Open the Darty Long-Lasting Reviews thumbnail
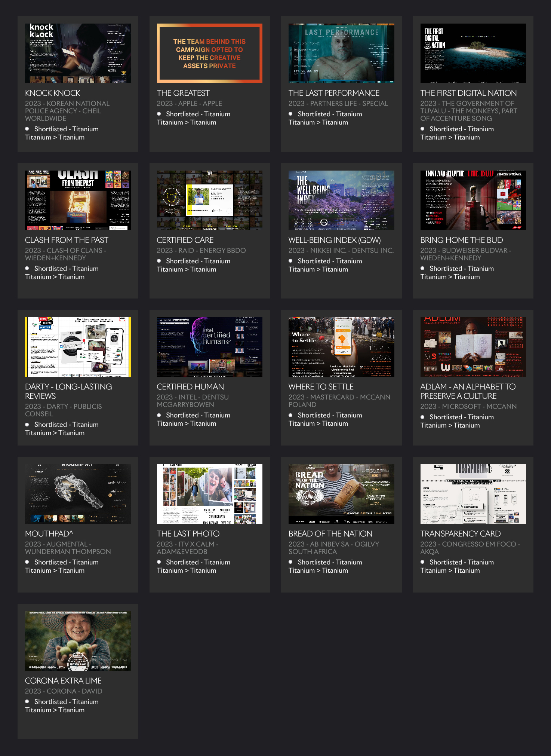 (78, 347)
